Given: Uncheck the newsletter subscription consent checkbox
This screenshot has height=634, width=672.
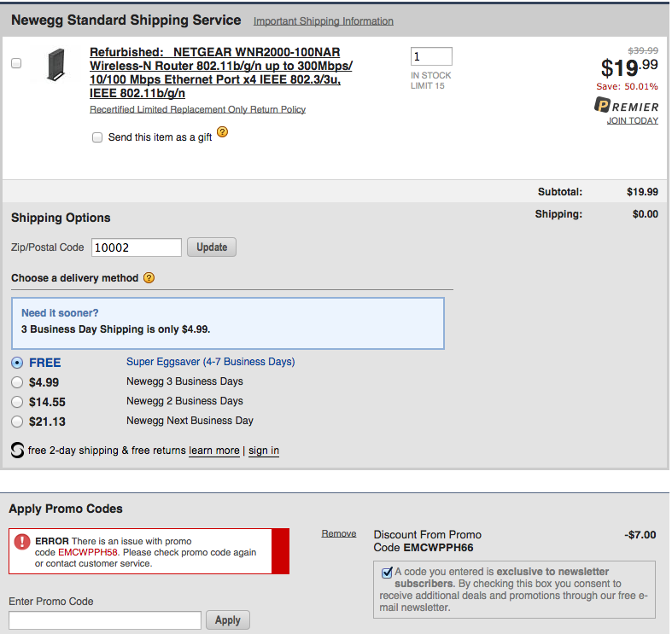Looking at the screenshot, I should (387, 572).
